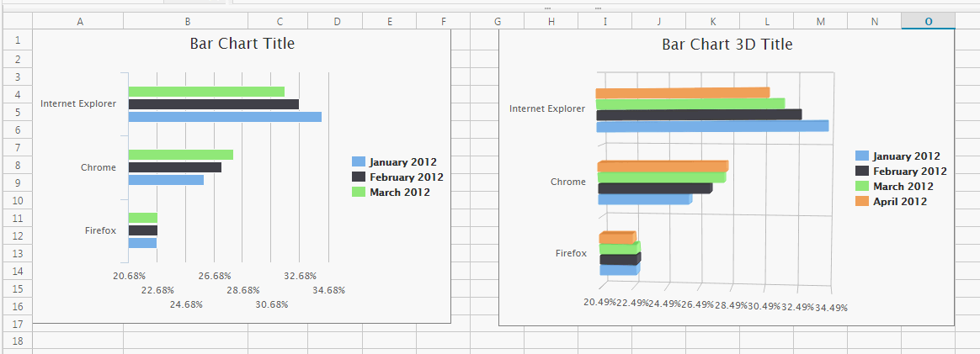Click 'Internet Explorer' axis label in left chart
980x354 pixels.
click(78, 103)
